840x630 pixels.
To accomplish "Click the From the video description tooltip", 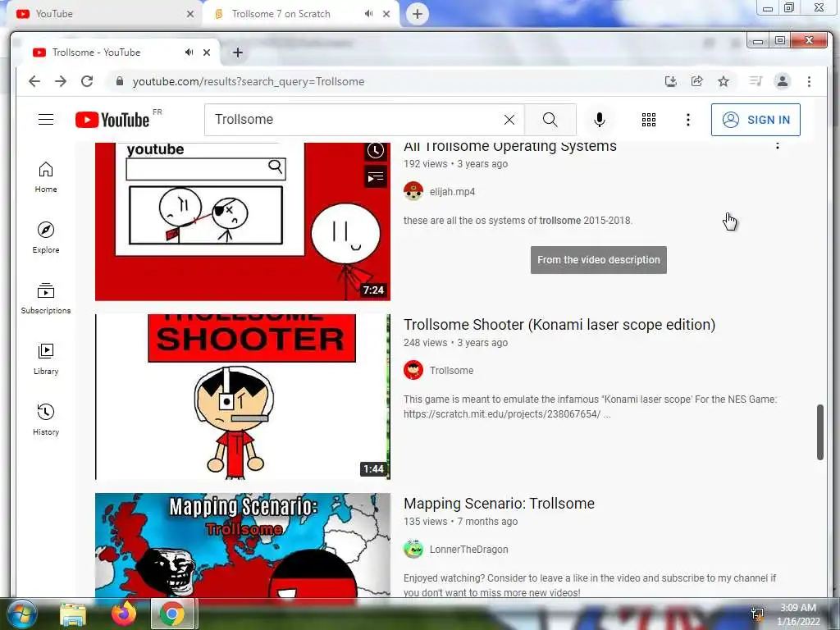I will click(598, 260).
